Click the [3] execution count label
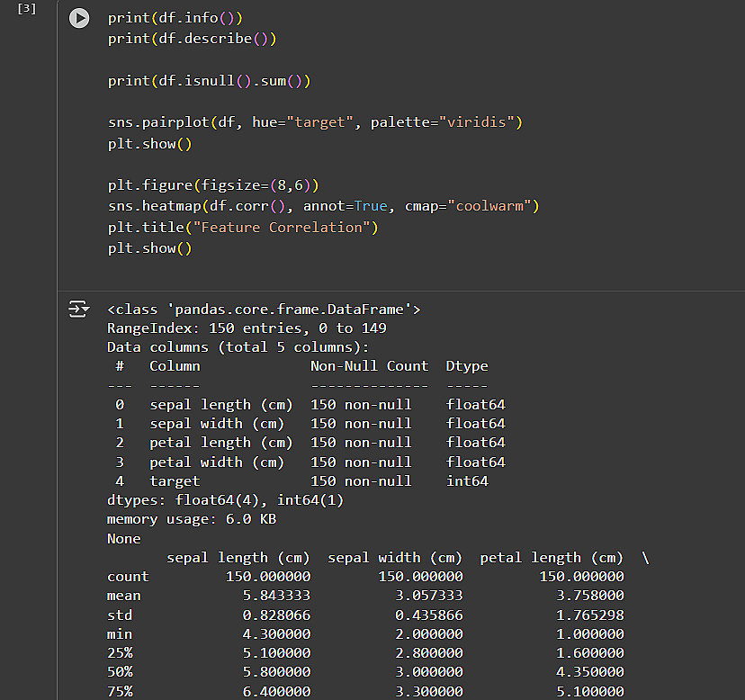745x700 pixels. tap(26, 8)
